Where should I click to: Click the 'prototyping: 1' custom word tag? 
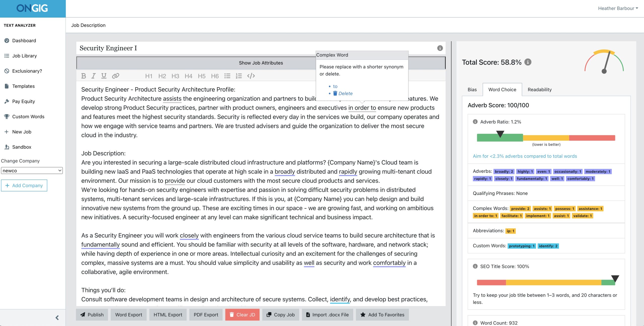tap(522, 246)
